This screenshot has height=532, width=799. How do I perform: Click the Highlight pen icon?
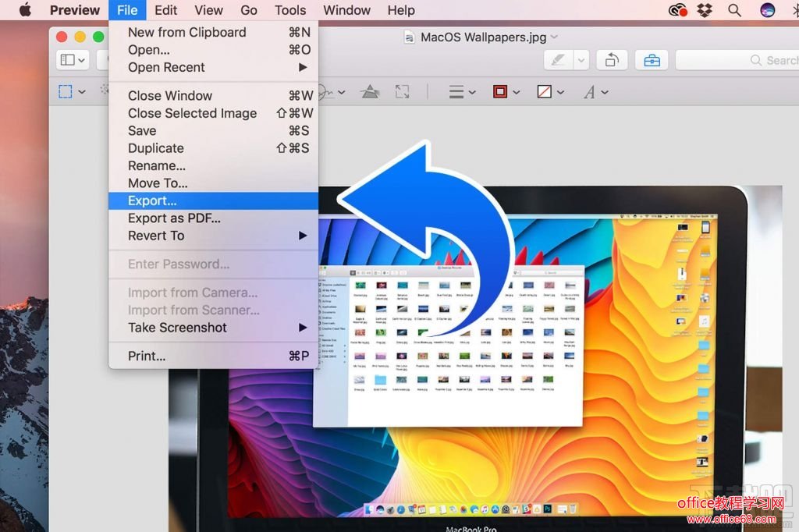click(x=559, y=60)
